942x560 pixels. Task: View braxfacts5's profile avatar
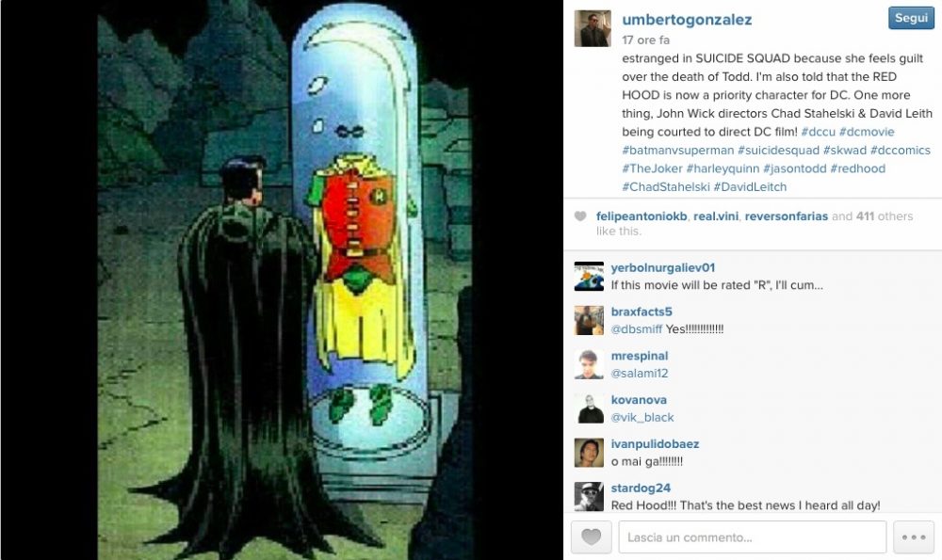pos(589,320)
